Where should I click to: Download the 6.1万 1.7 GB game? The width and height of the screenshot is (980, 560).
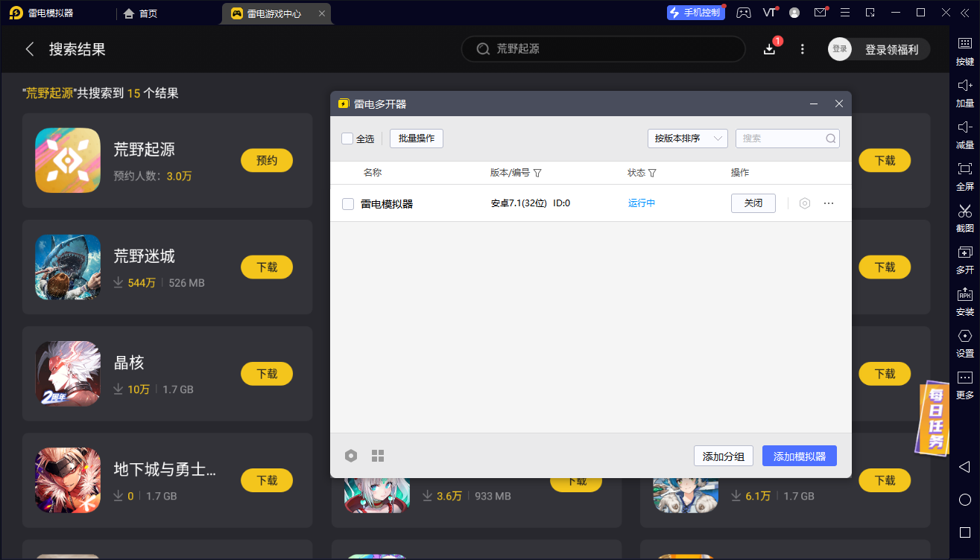click(885, 480)
